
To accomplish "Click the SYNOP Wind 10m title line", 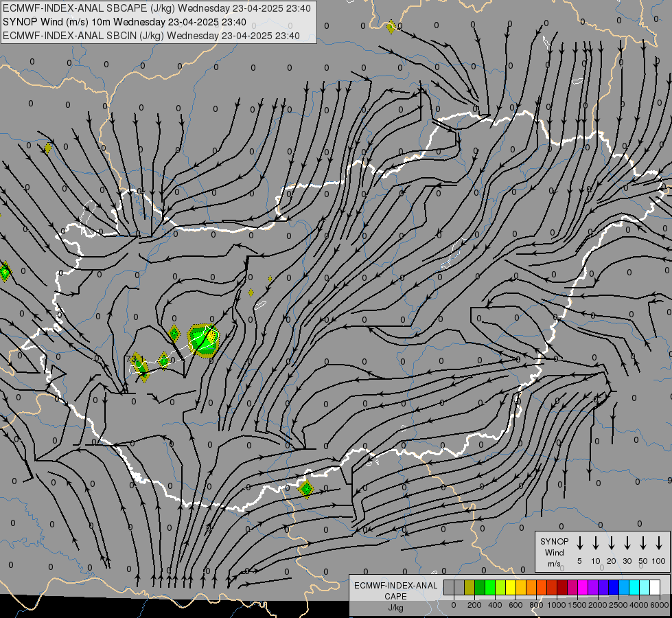I will point(124,22).
